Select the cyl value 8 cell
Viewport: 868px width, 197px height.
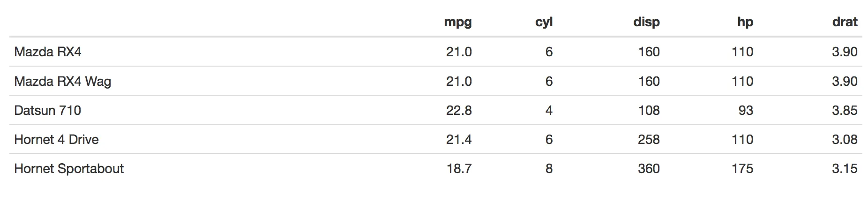549,168
